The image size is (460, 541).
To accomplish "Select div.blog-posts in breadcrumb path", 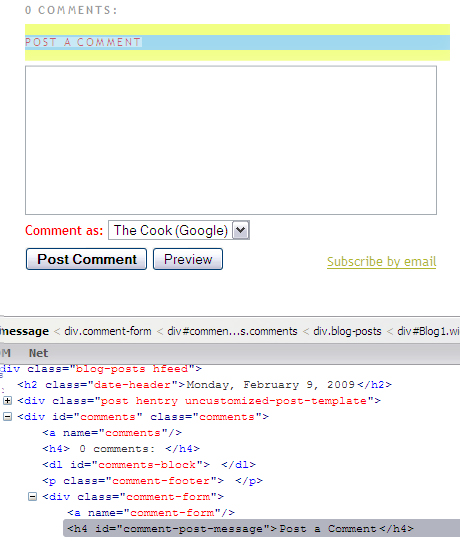I will (347, 331).
